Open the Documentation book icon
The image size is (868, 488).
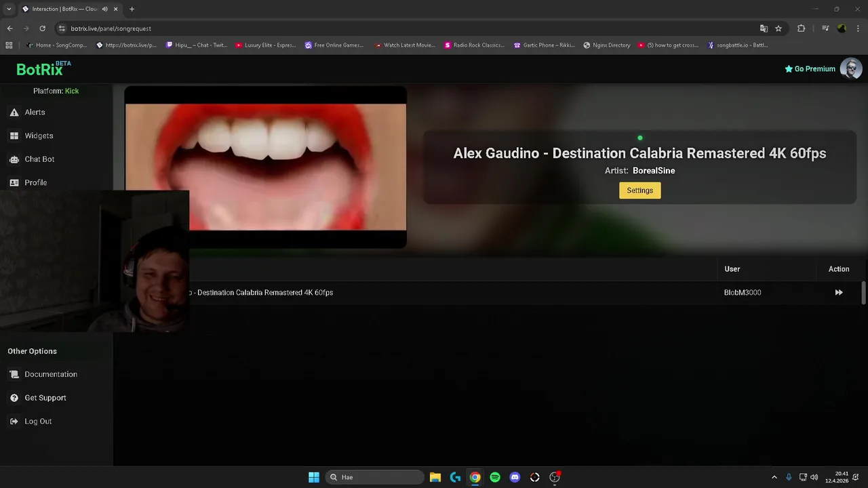pyautogui.click(x=14, y=374)
